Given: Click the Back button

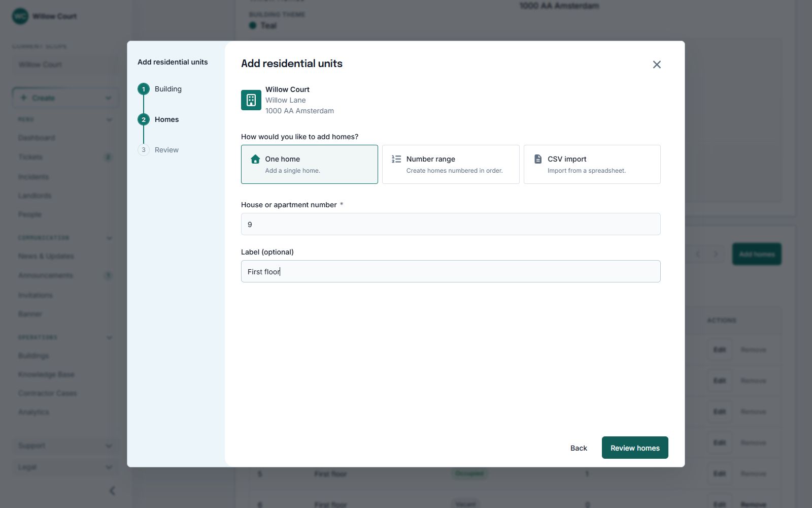Looking at the screenshot, I should click(579, 448).
